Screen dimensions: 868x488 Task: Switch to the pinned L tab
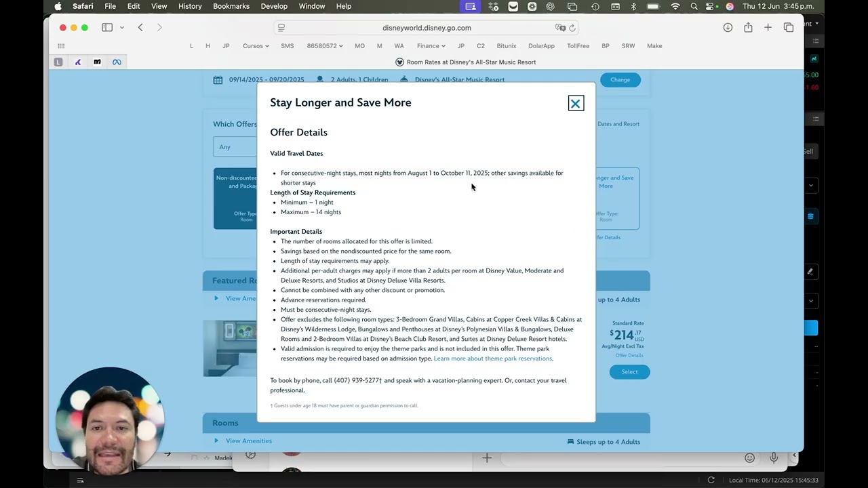pyautogui.click(x=58, y=62)
